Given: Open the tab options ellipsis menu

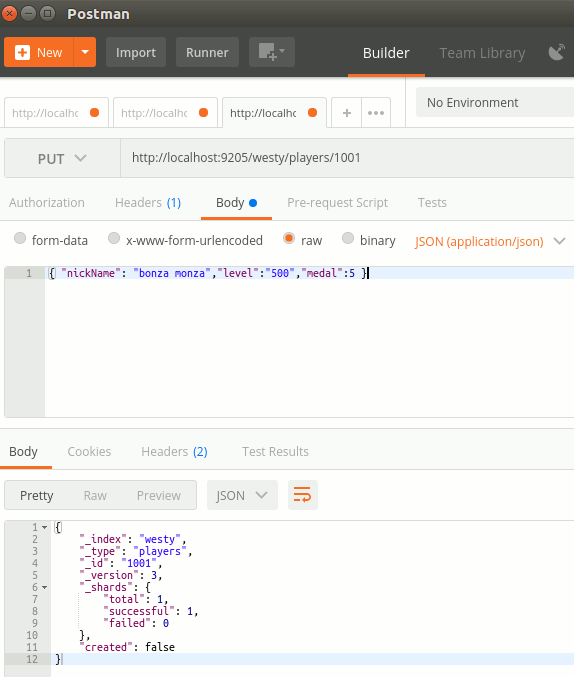Looking at the screenshot, I should pos(376,113).
